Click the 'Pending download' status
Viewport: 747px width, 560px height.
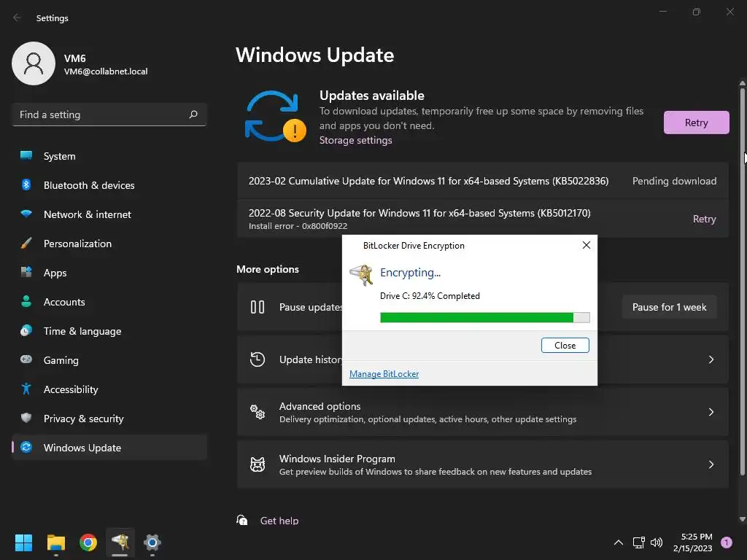coord(674,181)
